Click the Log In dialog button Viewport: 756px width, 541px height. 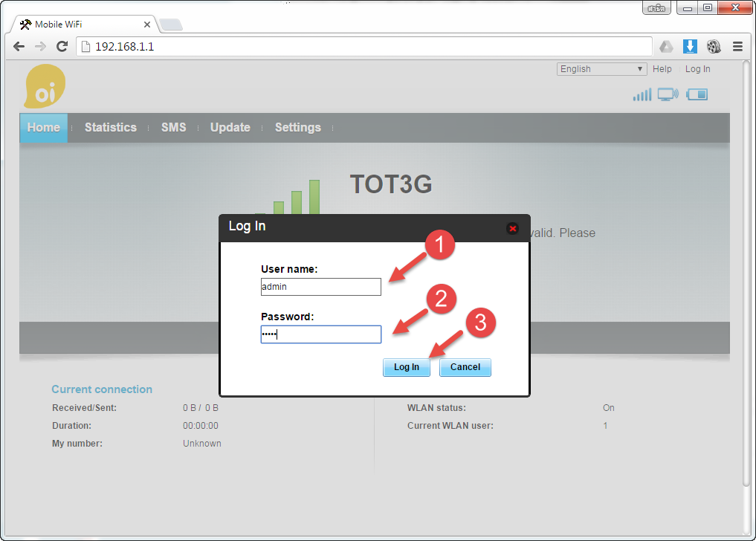(x=407, y=367)
